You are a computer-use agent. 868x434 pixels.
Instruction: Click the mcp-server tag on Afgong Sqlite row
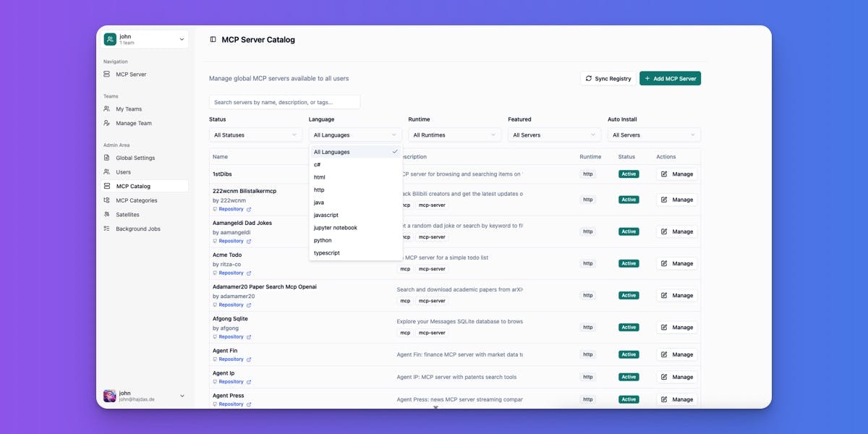432,333
